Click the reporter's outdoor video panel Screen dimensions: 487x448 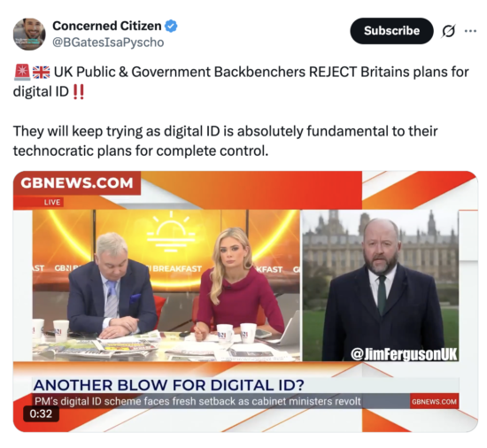tap(381, 285)
